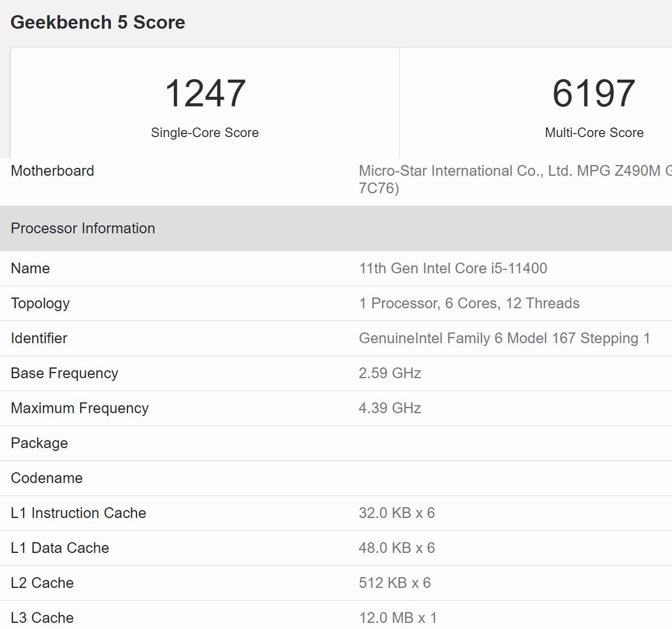Viewport: 672px width, 629px height.
Task: Click the L2 Cache label
Action: [42, 583]
